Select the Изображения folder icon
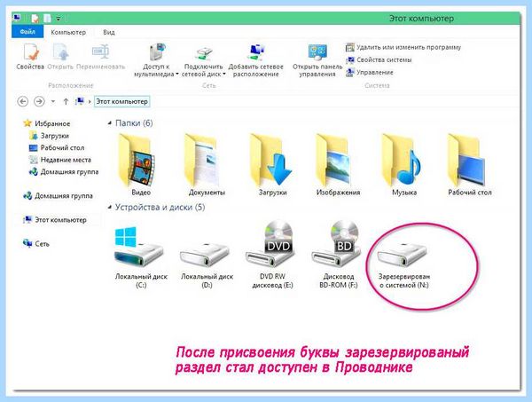This screenshot has width=532, height=402. click(x=338, y=165)
